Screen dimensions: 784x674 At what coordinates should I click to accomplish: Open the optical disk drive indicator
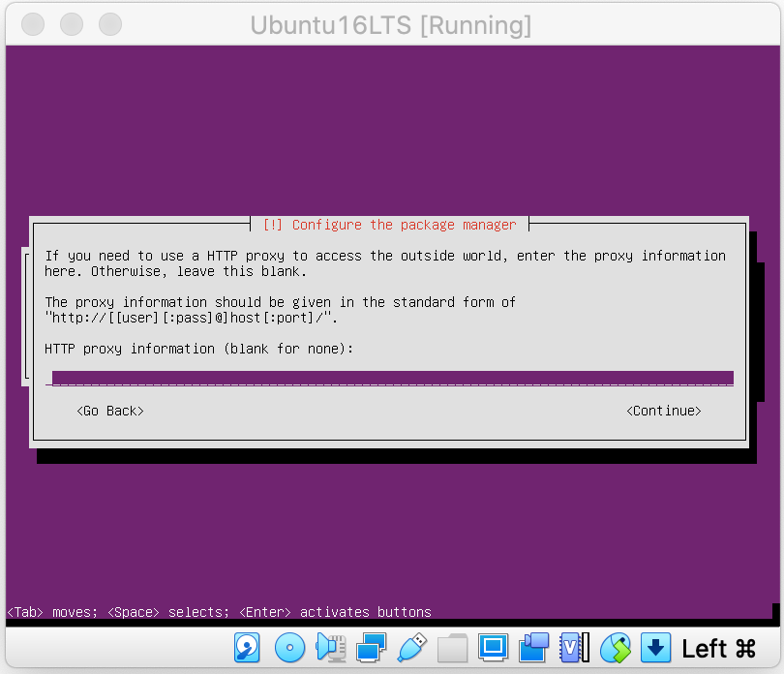point(289,647)
